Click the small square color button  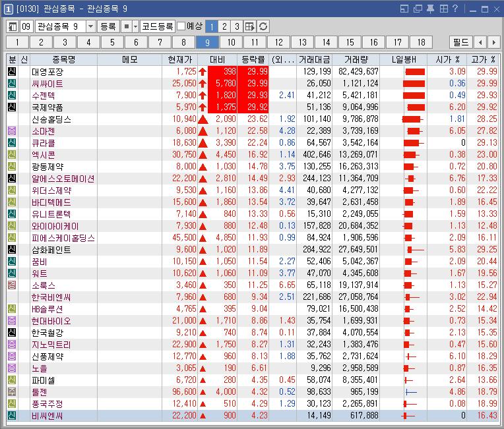tap(127, 26)
